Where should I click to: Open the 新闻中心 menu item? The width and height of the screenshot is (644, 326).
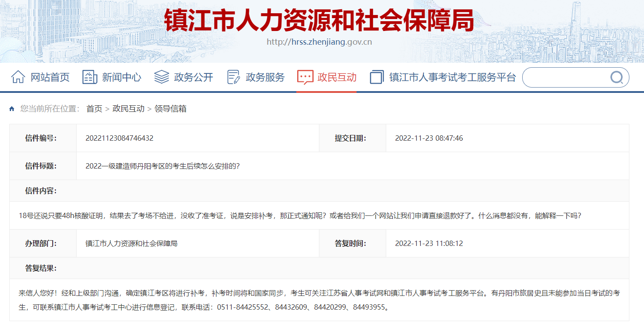tap(121, 77)
